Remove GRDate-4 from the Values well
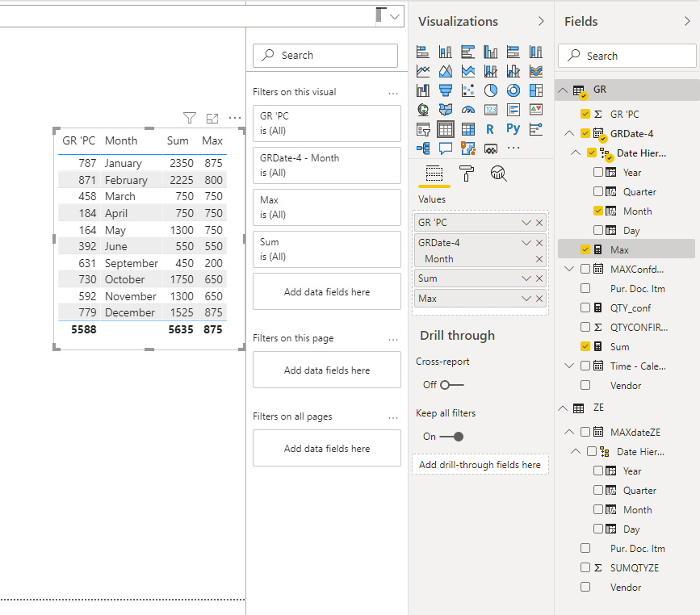700x615 pixels. pos(539,243)
